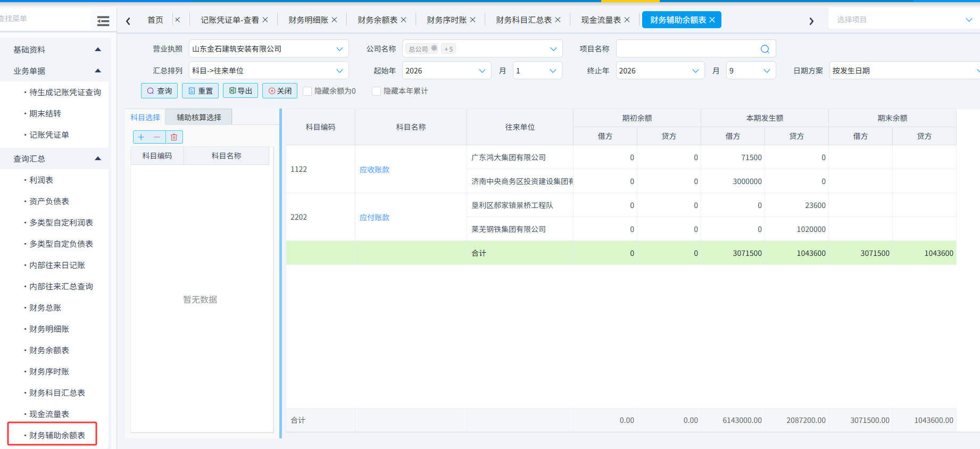Toggle the sidebar hamburger menu icon
Viewport: 980px width, 449px height.
click(x=103, y=21)
